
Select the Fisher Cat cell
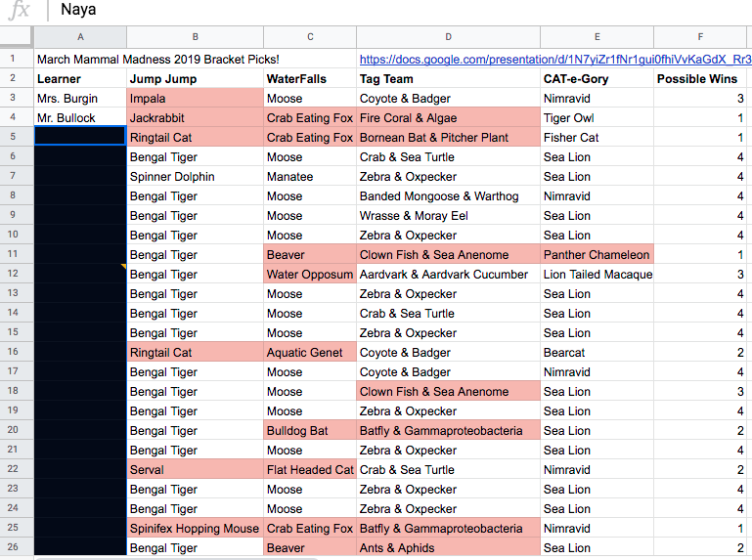597,138
